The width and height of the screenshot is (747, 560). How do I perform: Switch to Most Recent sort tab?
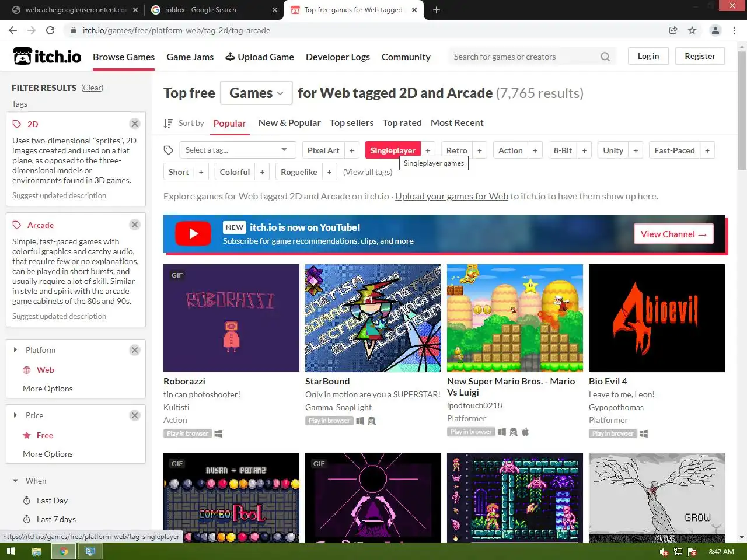click(457, 123)
